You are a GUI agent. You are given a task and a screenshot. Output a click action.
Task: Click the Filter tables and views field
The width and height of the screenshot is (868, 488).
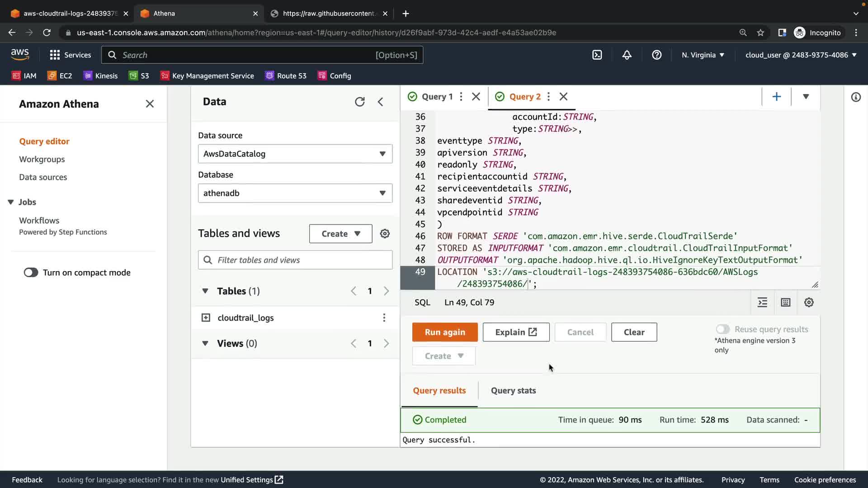(x=298, y=260)
